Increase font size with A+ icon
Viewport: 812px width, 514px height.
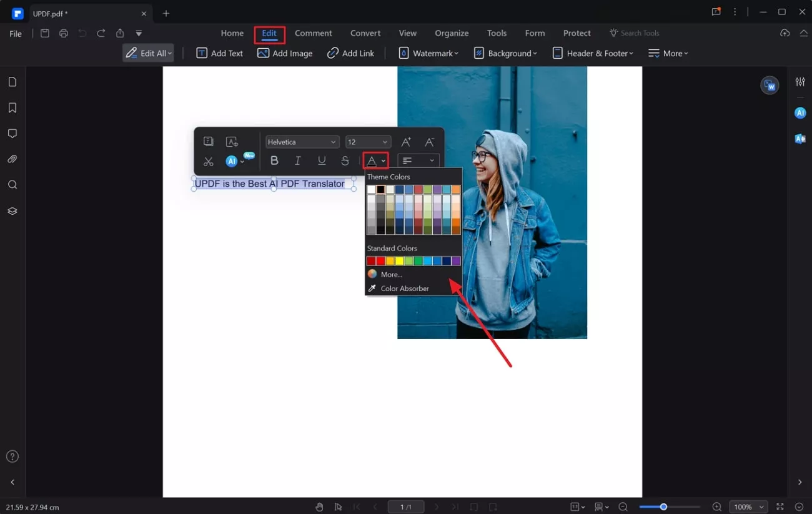(406, 142)
